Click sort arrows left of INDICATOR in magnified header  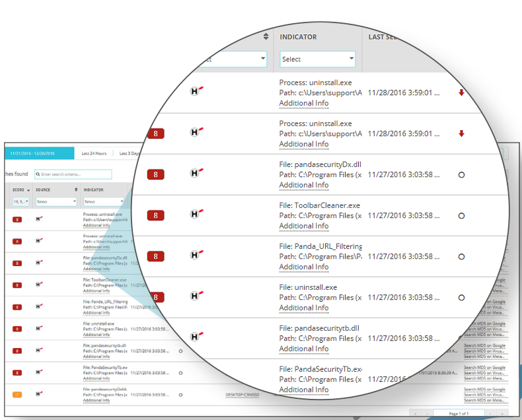(266, 36)
